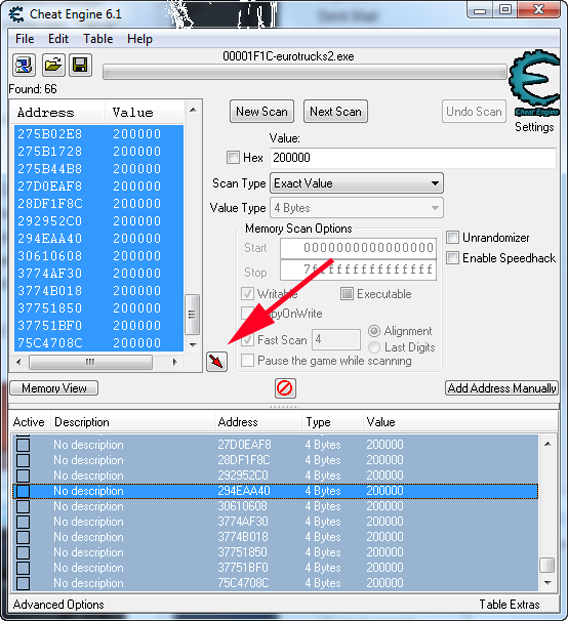Open the Edit menu
The width and height of the screenshot is (568, 621).
tap(58, 39)
